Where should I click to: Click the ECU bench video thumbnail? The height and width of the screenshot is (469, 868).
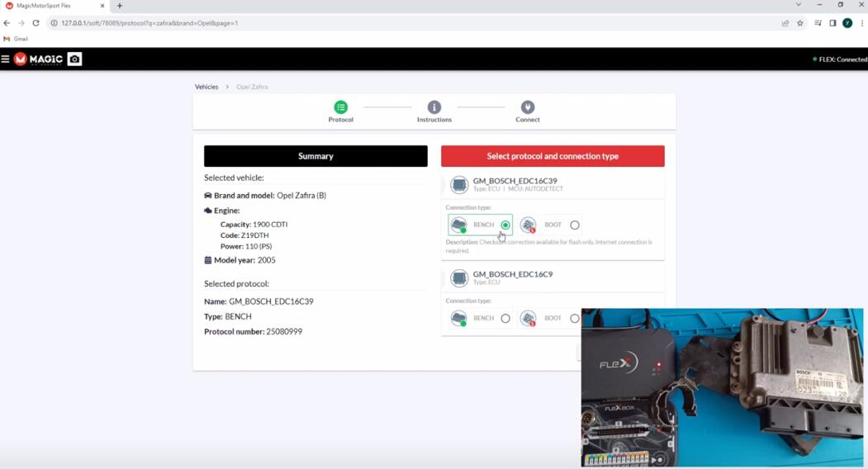722,387
